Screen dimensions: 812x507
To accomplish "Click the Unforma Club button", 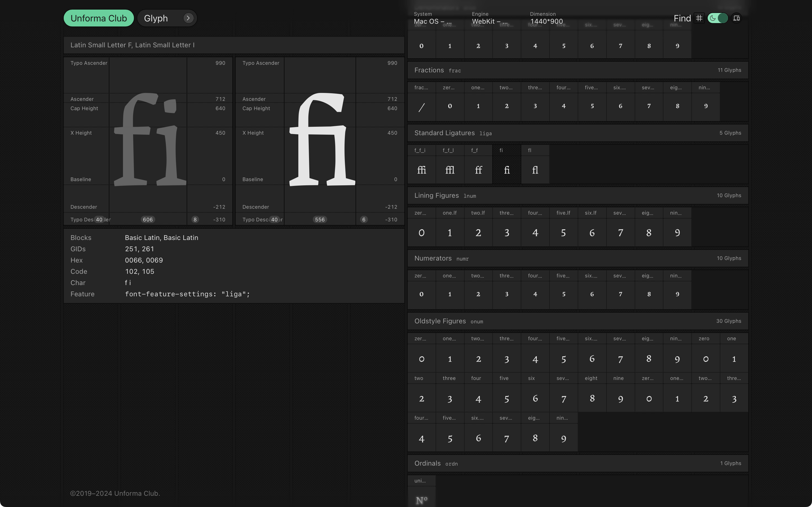I will (x=99, y=18).
